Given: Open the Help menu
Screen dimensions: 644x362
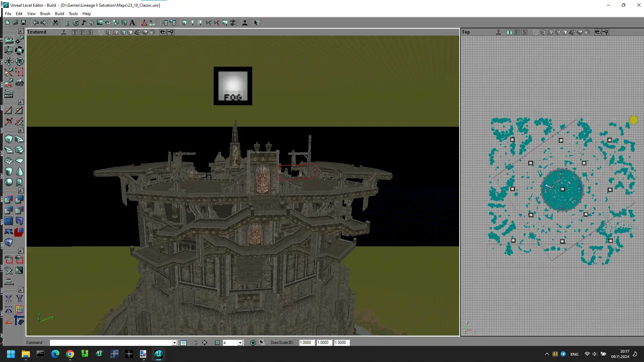Looking at the screenshot, I should pyautogui.click(x=87, y=14).
